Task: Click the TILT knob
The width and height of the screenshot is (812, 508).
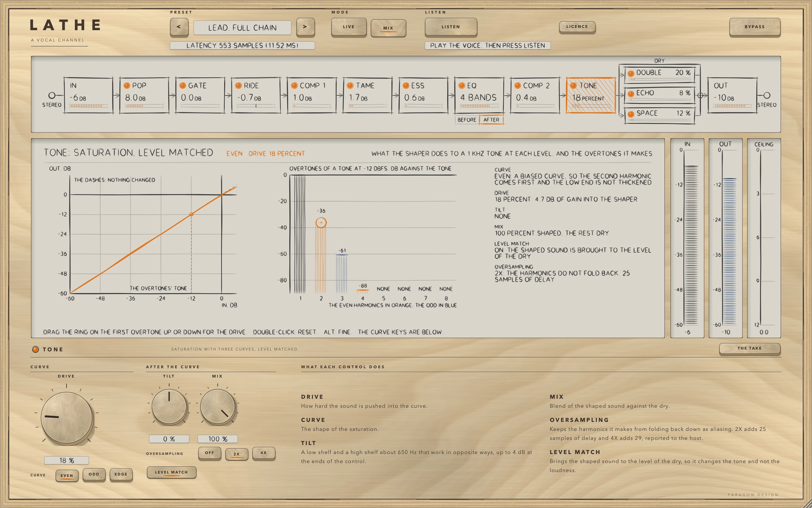Action: pyautogui.click(x=169, y=406)
